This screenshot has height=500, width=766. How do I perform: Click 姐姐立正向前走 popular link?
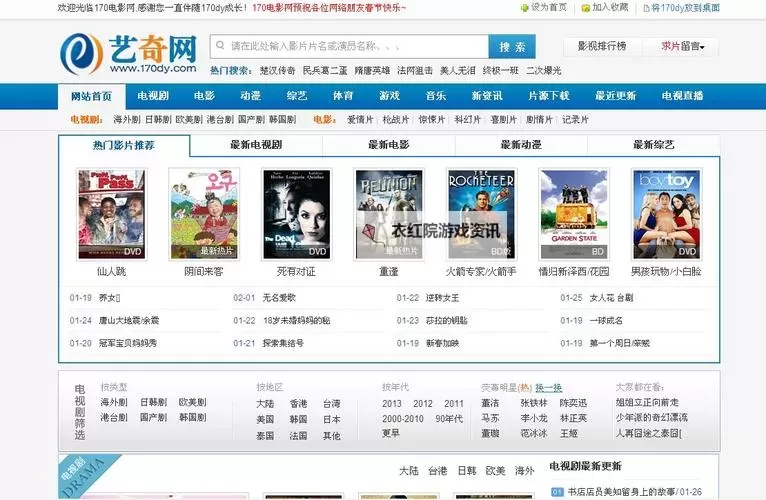(x=647, y=402)
